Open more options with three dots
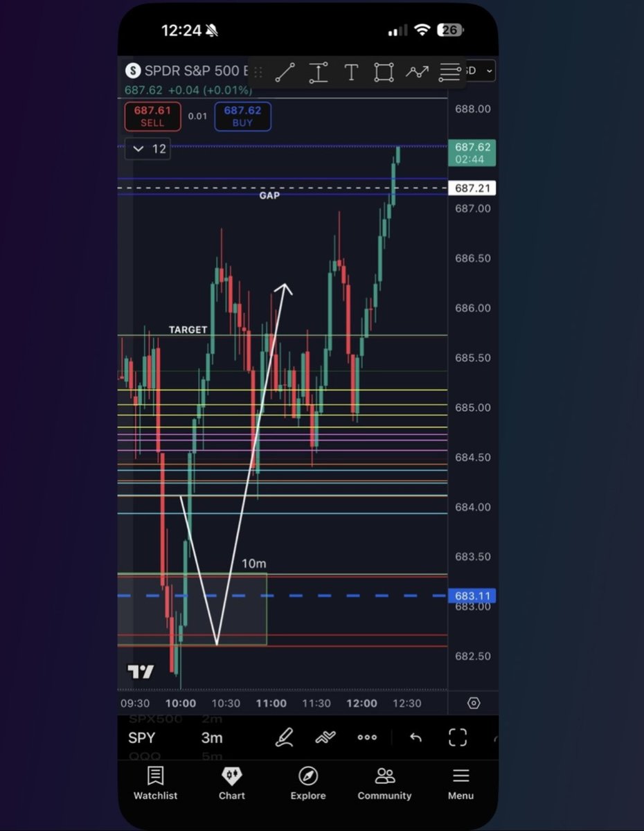644x831 pixels. (x=367, y=737)
